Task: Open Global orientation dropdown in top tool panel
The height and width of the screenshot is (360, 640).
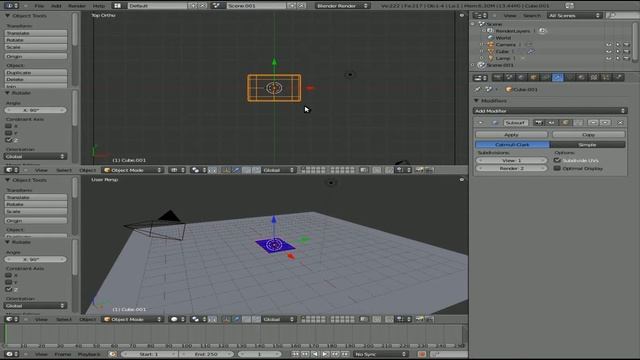Action: coord(36,156)
